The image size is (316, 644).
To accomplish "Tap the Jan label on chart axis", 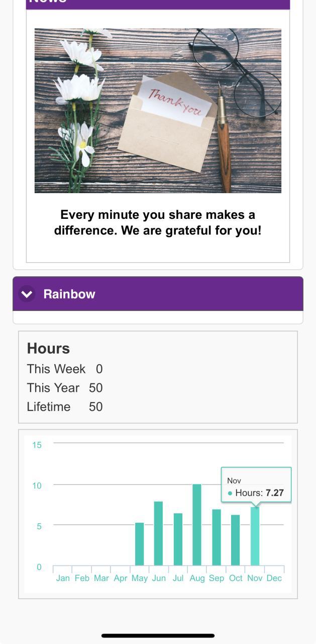I will pos(63,578).
